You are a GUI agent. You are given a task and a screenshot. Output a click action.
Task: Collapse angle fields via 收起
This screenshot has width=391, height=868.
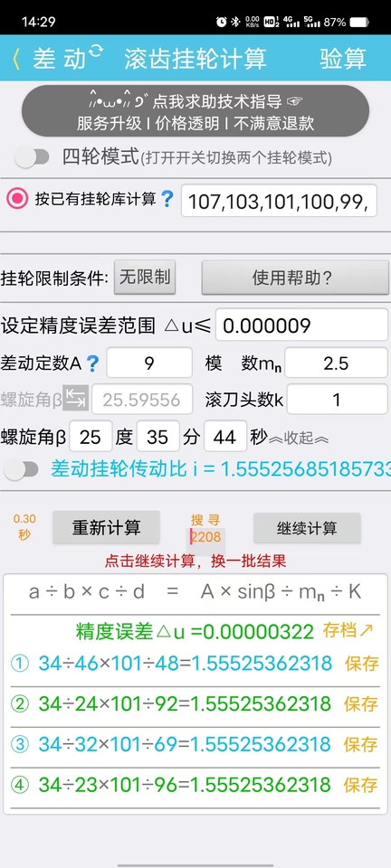click(x=299, y=439)
